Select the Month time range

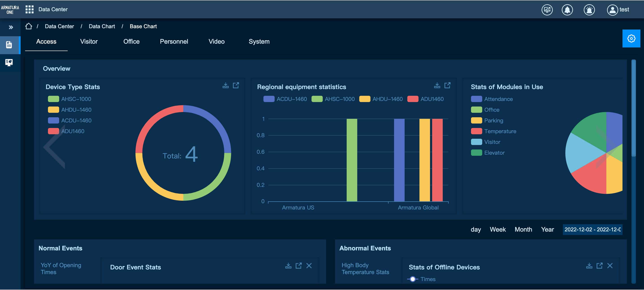[x=523, y=230]
